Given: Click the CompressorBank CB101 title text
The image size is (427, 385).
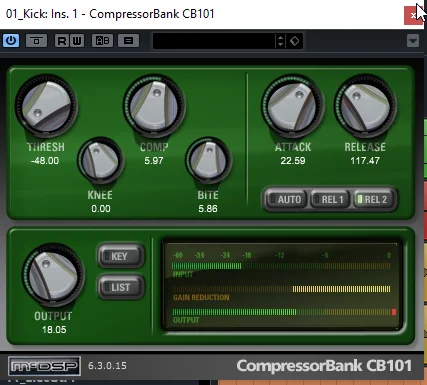Looking at the screenshot, I should click(x=324, y=366).
